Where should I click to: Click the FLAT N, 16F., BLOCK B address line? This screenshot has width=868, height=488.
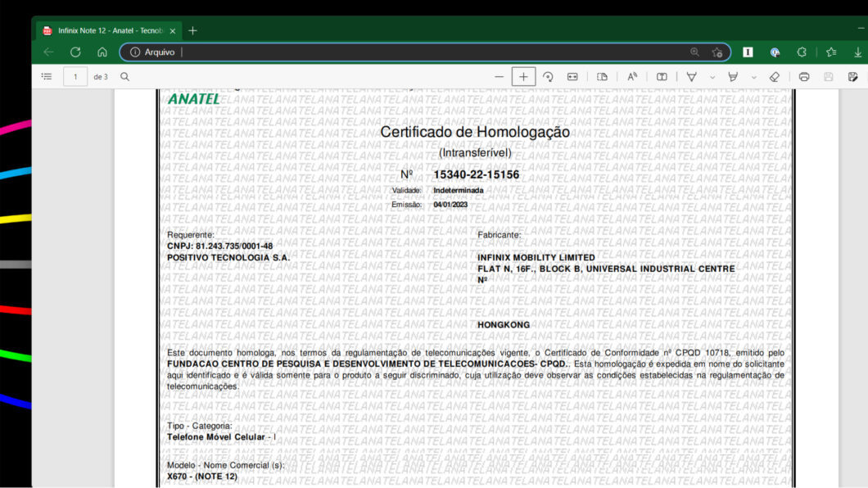(x=606, y=269)
